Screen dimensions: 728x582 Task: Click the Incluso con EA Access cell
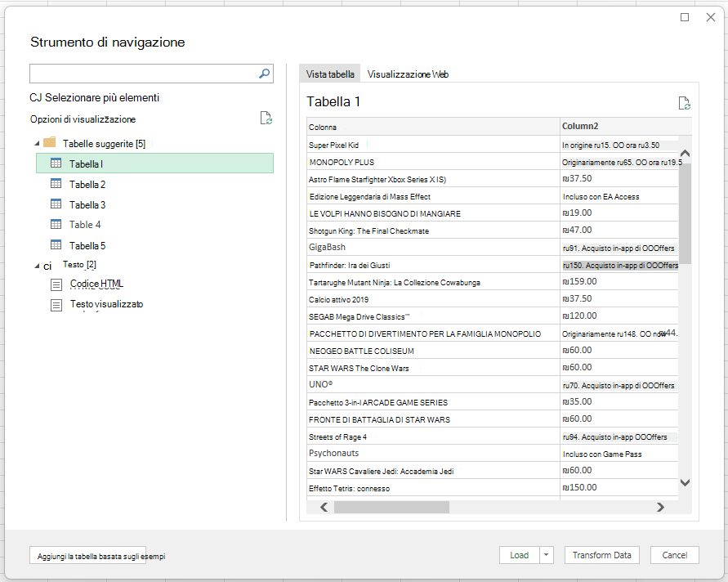tap(619, 196)
